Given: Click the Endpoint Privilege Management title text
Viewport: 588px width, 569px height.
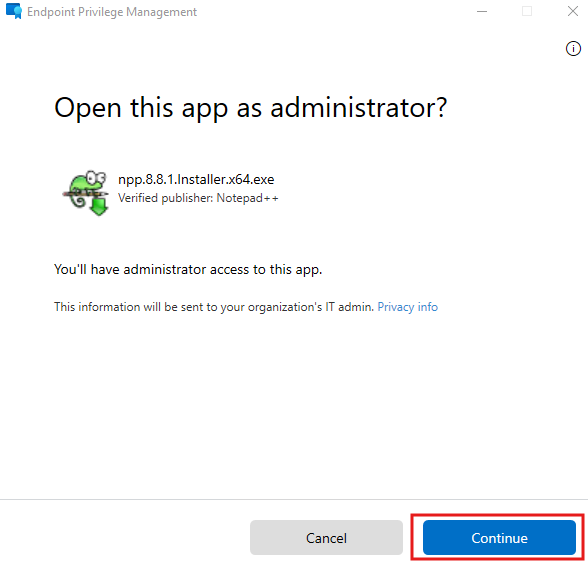Looking at the screenshot, I should 112,12.
